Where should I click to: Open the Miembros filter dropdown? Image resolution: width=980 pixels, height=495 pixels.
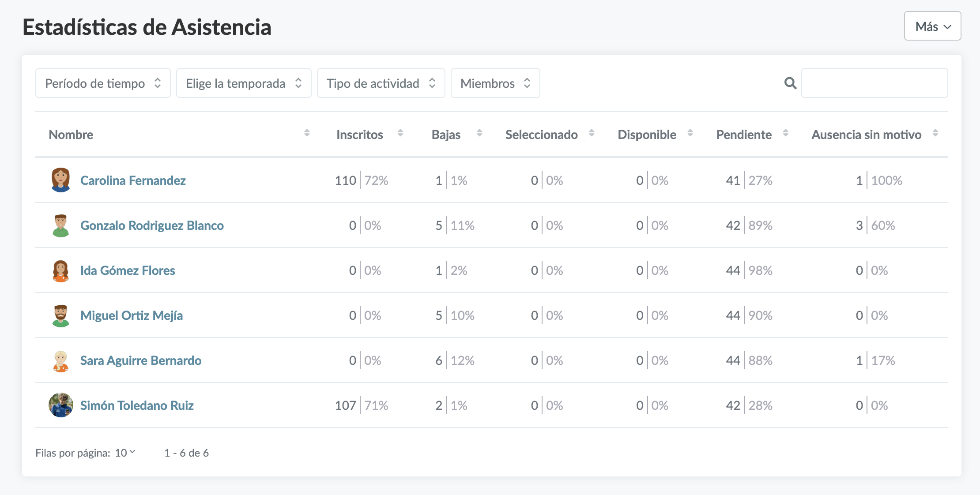point(495,83)
